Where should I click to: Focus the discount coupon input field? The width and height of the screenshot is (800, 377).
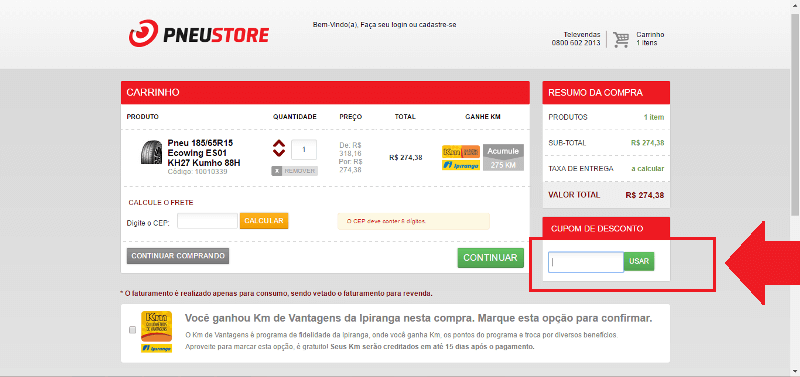586,262
